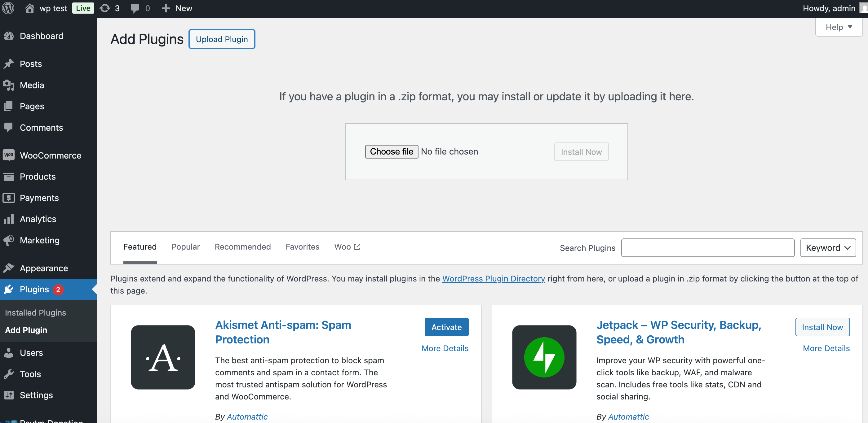
Task: Install the Jetpack plugin now
Action: click(822, 327)
